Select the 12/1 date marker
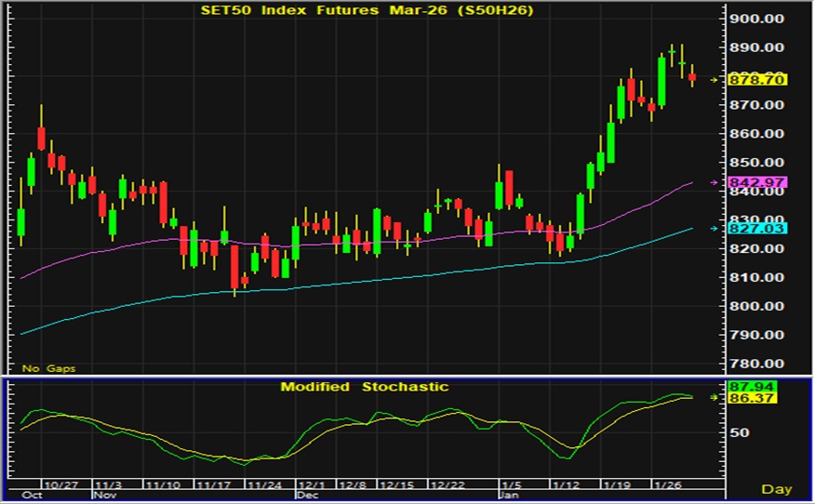815x504 pixels. coord(309,485)
